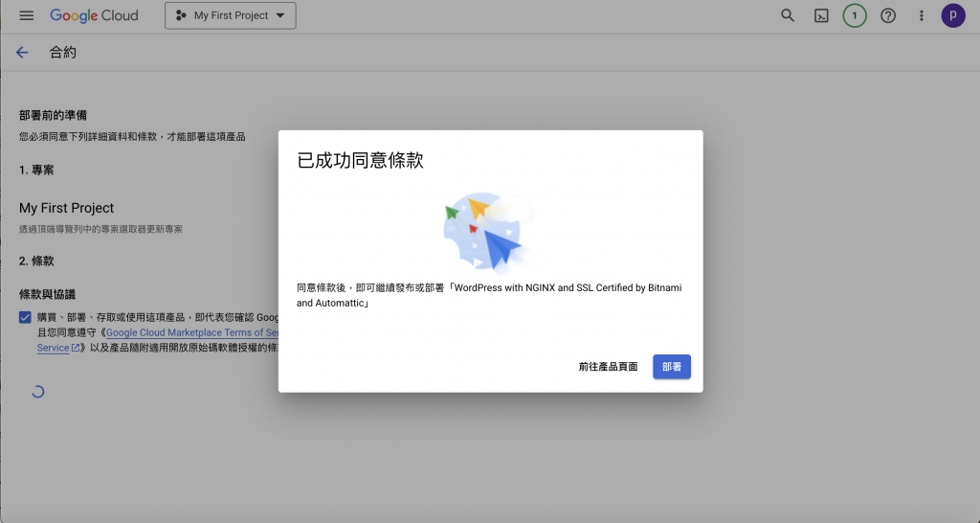Activate Cloud Shell terminal icon
The height and width of the screenshot is (523, 980).
coord(821,16)
